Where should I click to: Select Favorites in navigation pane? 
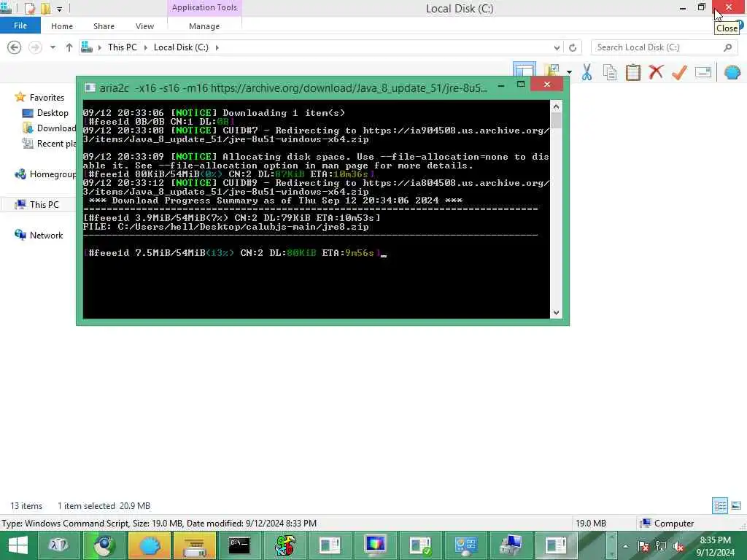(39, 97)
